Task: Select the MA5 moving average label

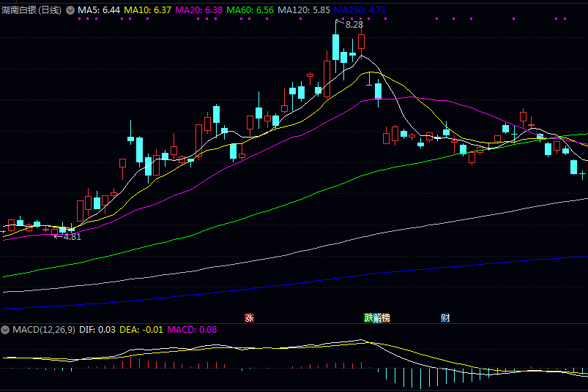Action: click(x=99, y=11)
